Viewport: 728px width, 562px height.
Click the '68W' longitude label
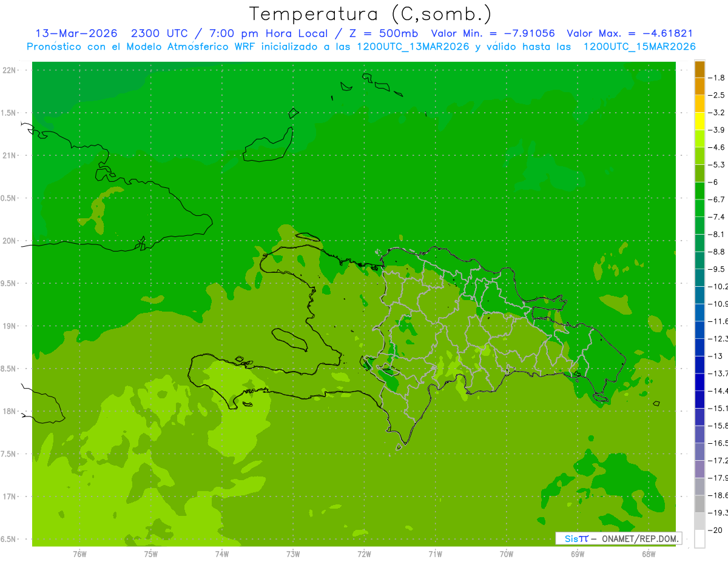649,554
